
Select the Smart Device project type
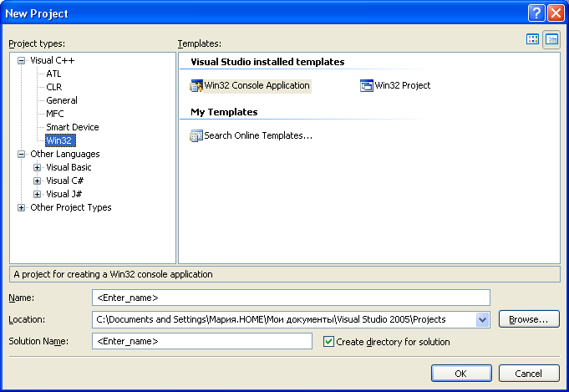tap(73, 127)
